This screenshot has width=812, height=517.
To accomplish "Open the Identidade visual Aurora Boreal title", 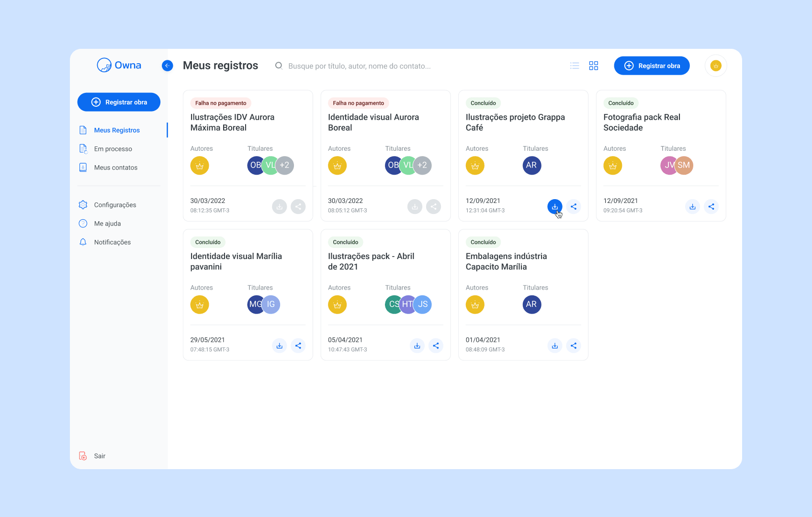I will [x=373, y=123].
